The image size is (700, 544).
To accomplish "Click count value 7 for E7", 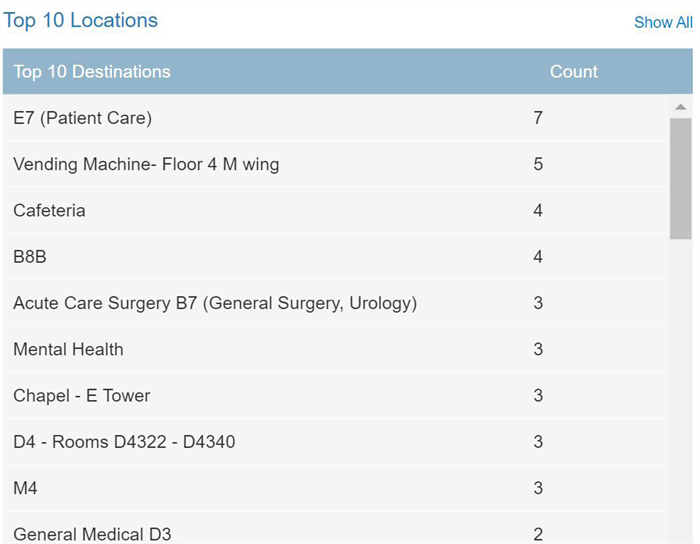I will click(x=538, y=118).
